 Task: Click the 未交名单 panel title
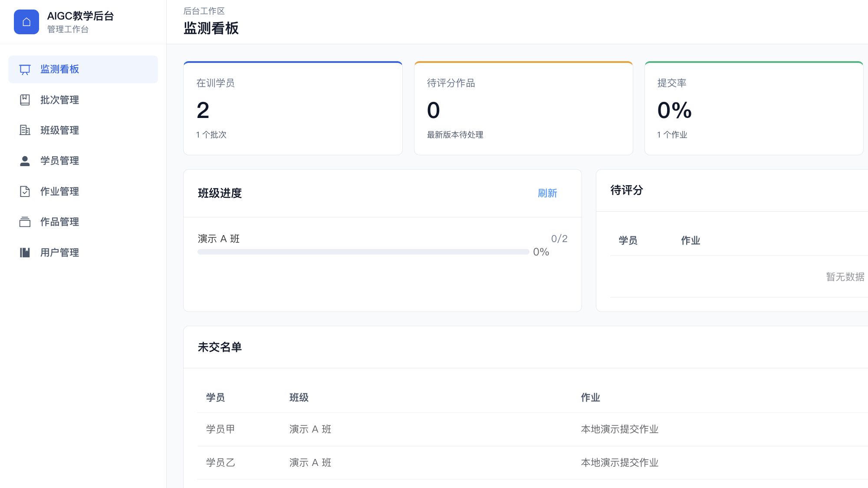[220, 347]
